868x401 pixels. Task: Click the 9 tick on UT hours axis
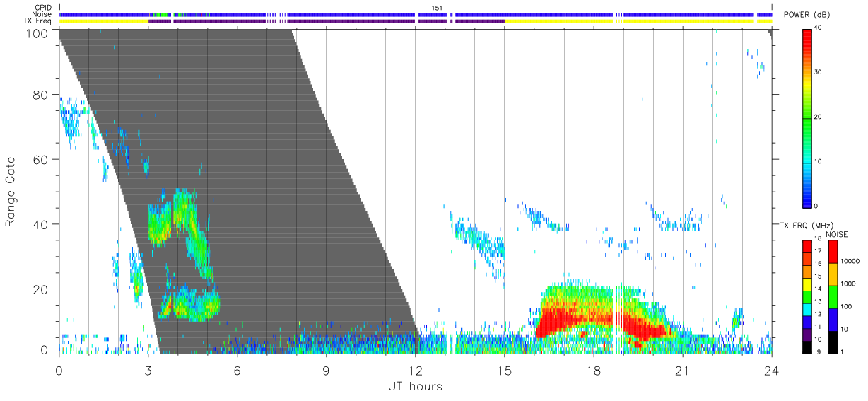[x=326, y=371]
